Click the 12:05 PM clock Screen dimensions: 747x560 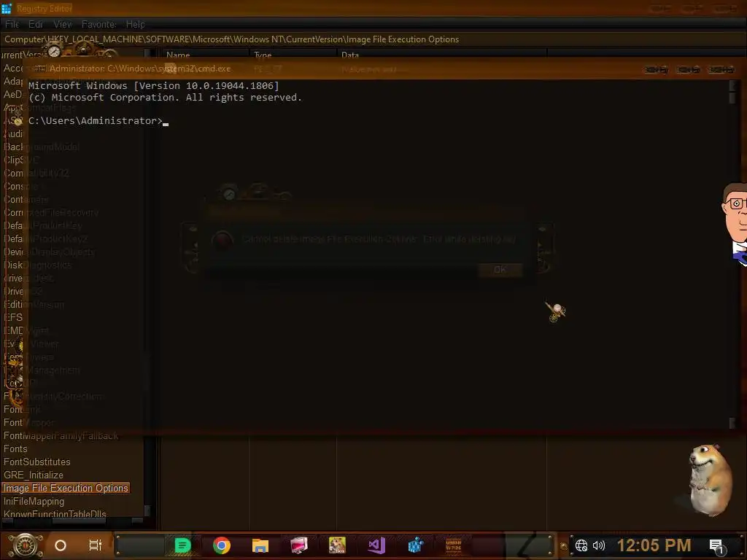pyautogui.click(x=654, y=545)
